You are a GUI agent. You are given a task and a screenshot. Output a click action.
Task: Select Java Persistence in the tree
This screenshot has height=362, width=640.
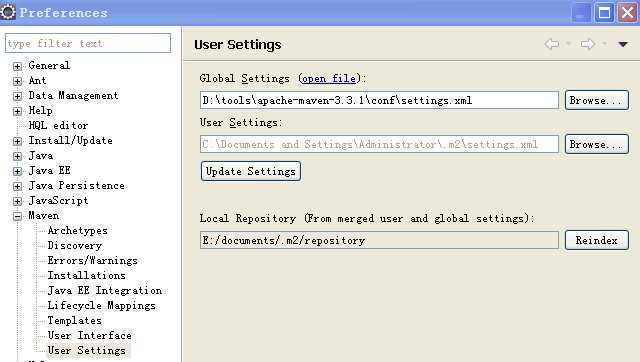[76, 186]
